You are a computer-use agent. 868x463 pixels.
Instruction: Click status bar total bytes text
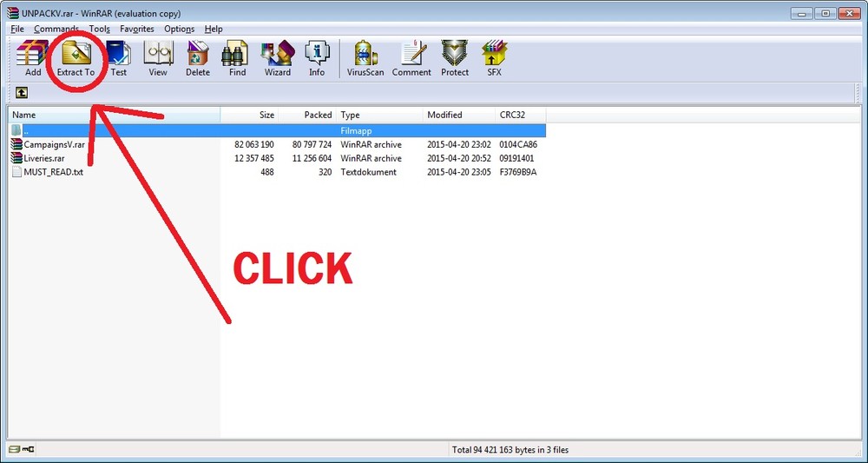pyautogui.click(x=510, y=450)
